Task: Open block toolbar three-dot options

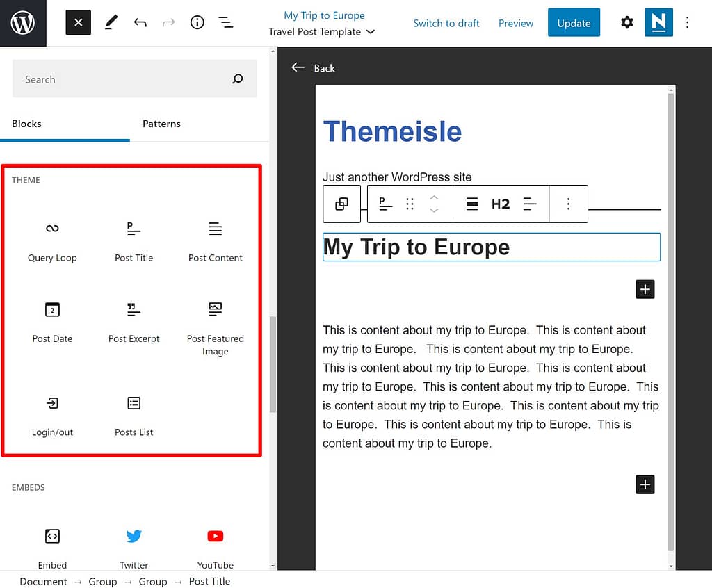Action: pos(568,204)
